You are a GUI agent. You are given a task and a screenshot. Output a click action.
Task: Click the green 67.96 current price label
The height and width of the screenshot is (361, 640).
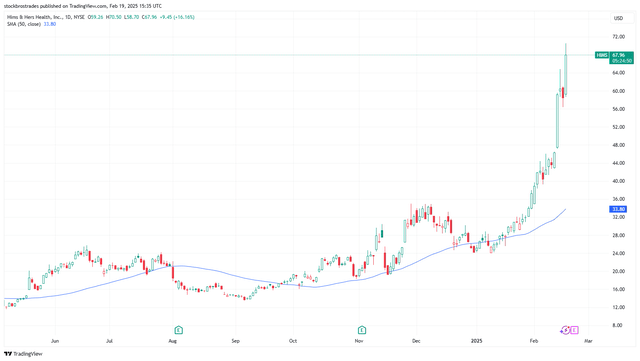tap(621, 58)
